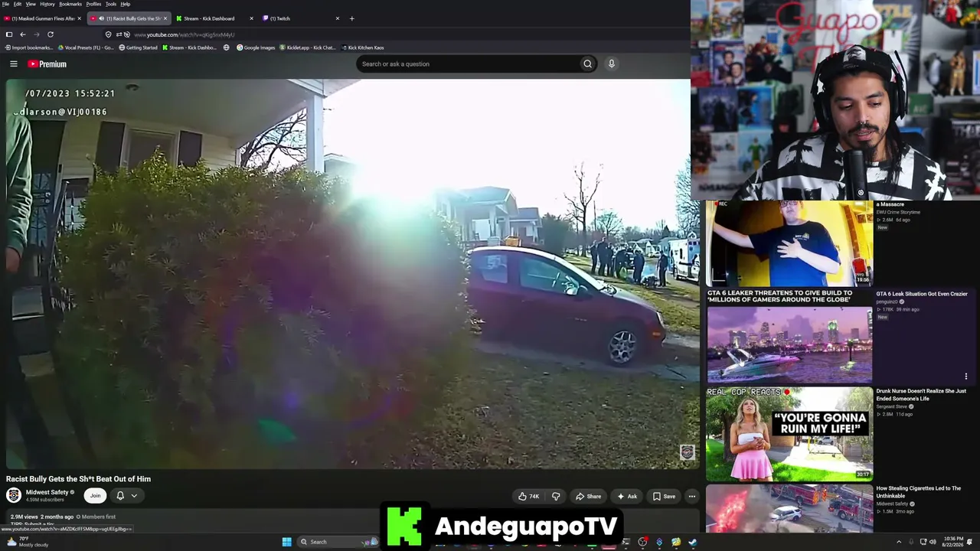The width and height of the screenshot is (980, 551).
Task: Open the Drunk Nurse video thumbnail
Action: [x=789, y=434]
